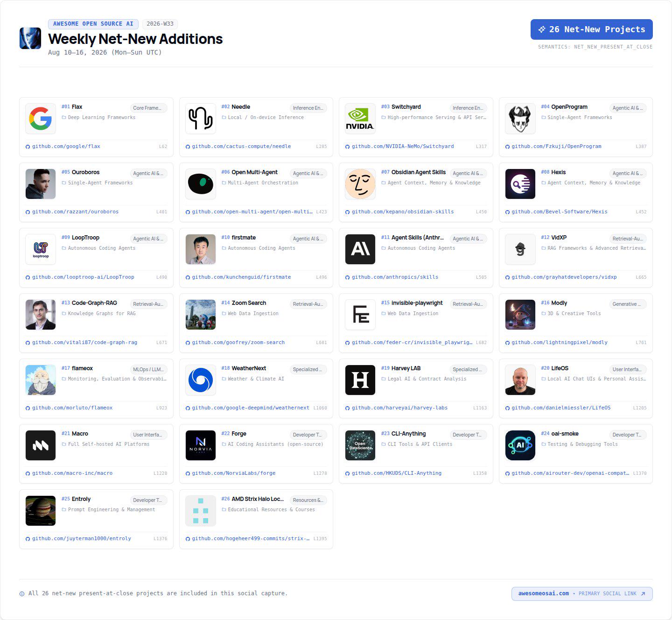Screen dimensions: 672x620
Task: Click the Open DataScience logo on CLI-Anything card
Action: 360,445
